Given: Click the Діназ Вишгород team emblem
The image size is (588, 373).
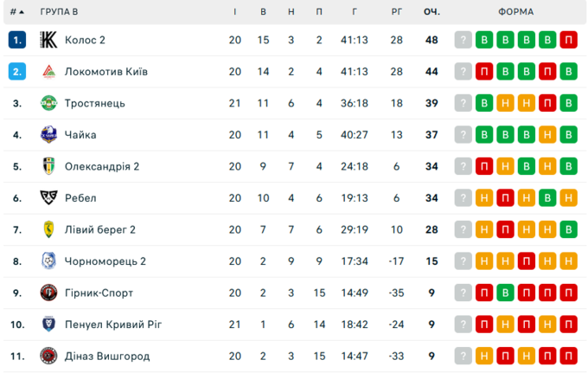Looking at the screenshot, I should [48, 356].
